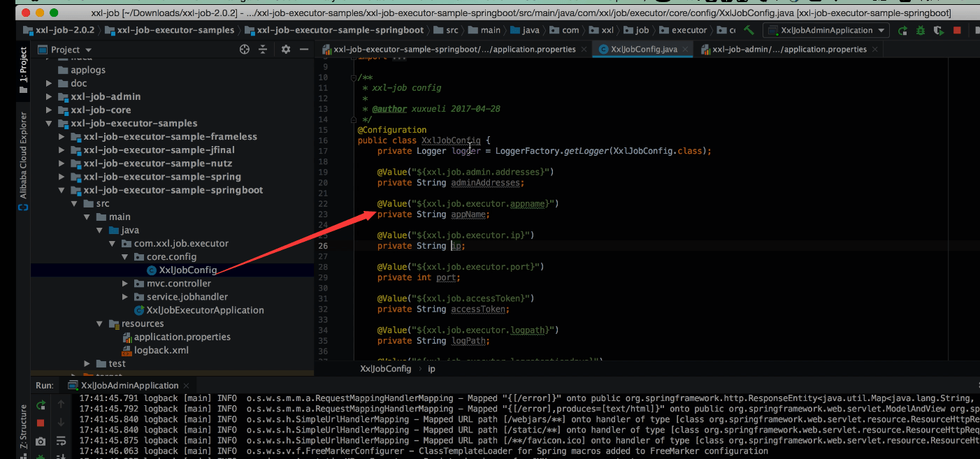Select the applogs folder in the tree
This screenshot has height=459, width=980.
coord(82,70)
